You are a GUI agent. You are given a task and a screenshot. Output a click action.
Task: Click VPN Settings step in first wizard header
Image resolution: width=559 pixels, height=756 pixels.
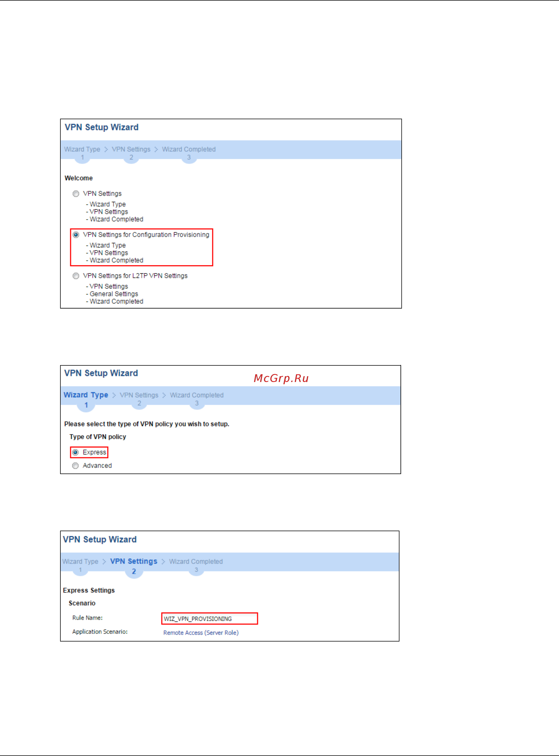tap(131, 149)
